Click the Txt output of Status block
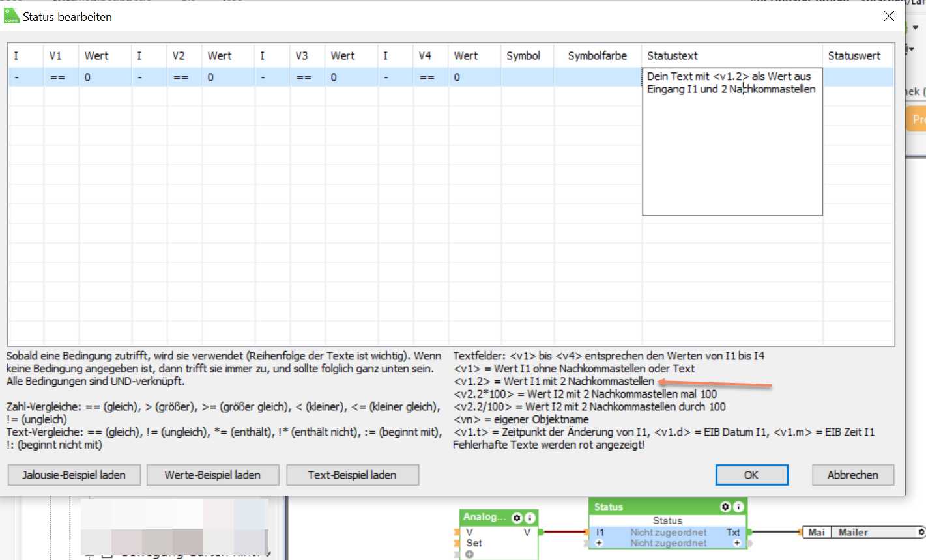The width and height of the screenshot is (926, 560). tap(733, 532)
